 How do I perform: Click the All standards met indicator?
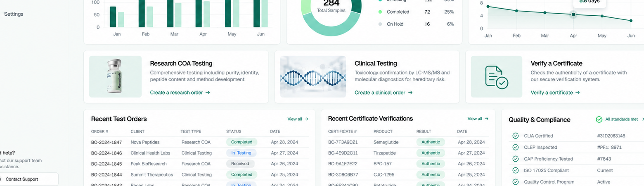pos(617,119)
